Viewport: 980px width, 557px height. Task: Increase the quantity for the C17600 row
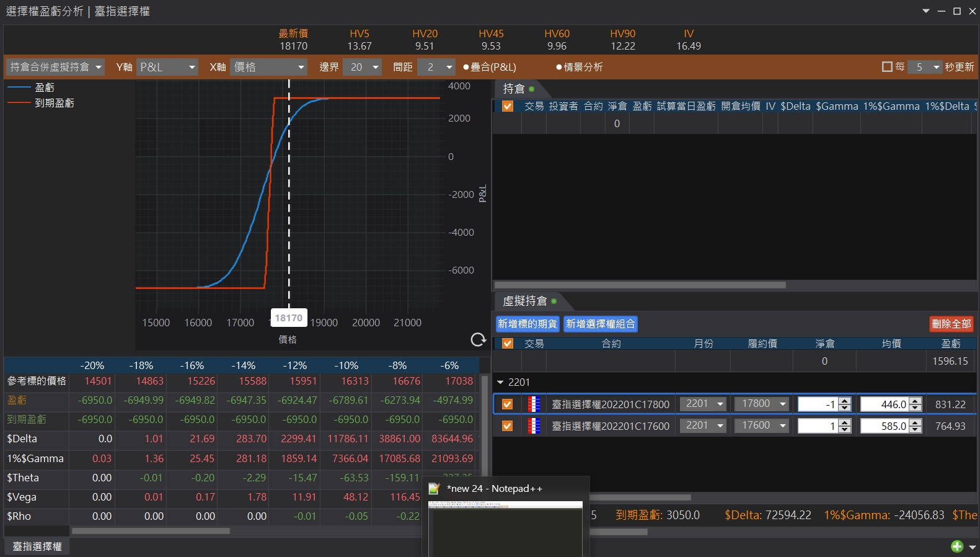click(844, 422)
